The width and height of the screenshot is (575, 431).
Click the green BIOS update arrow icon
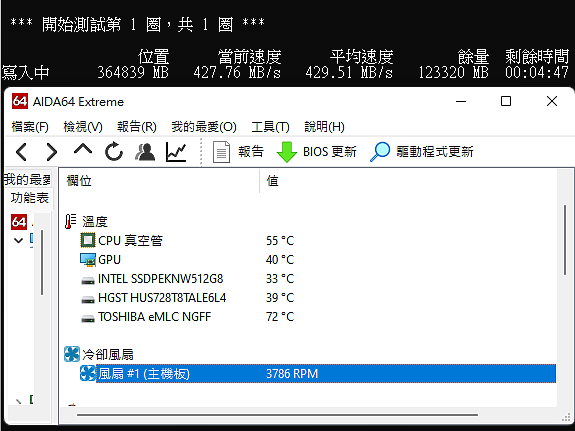coord(287,152)
